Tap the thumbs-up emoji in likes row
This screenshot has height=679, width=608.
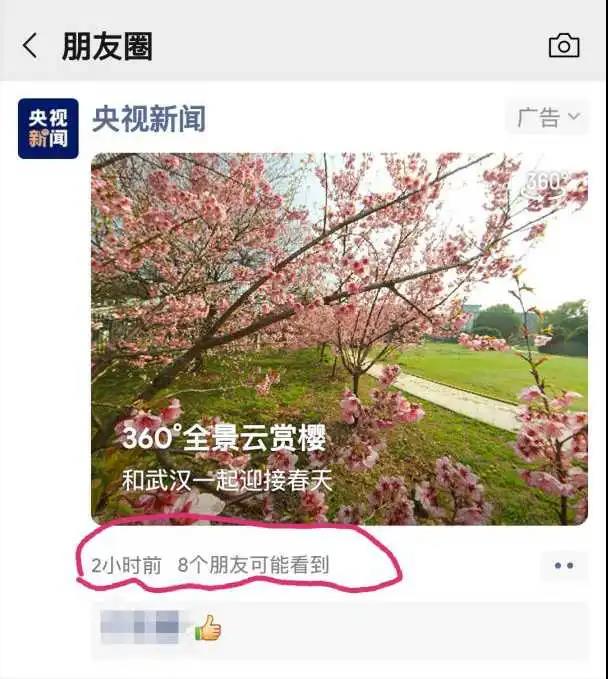click(208, 627)
